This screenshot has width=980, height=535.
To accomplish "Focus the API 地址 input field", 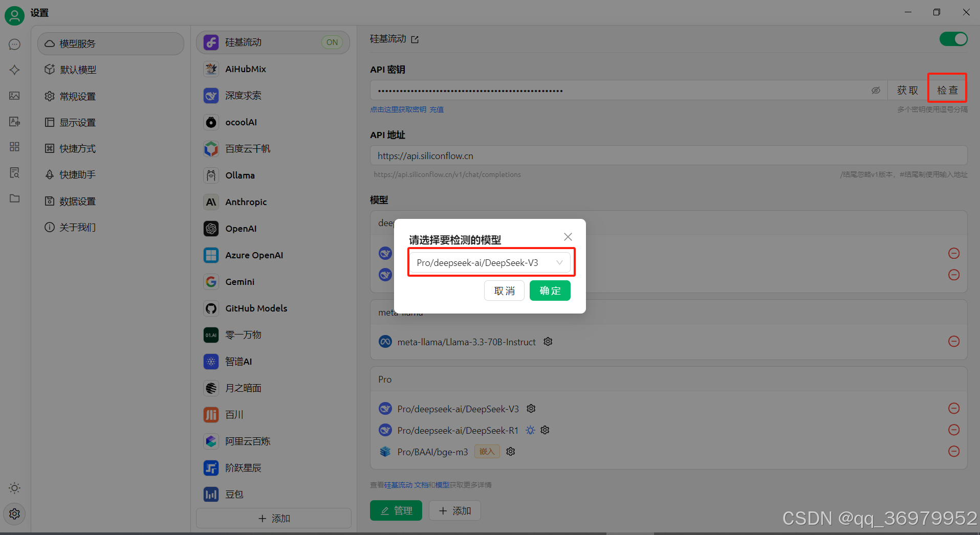I will coord(668,155).
